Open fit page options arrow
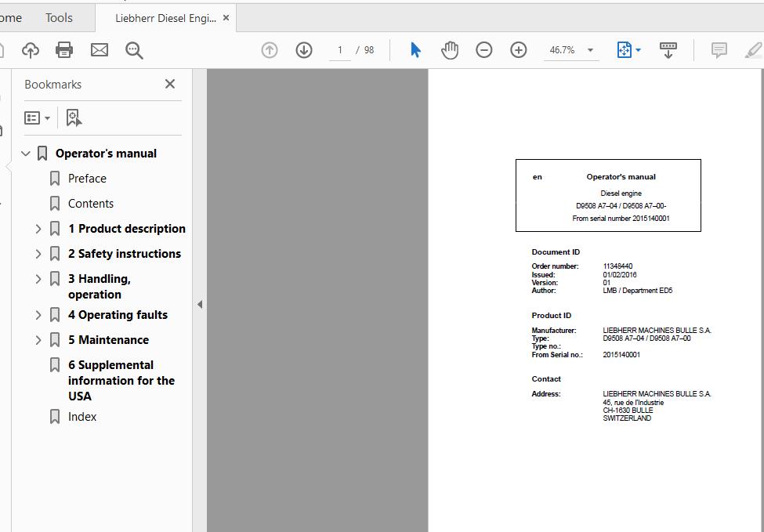 [x=639, y=50]
